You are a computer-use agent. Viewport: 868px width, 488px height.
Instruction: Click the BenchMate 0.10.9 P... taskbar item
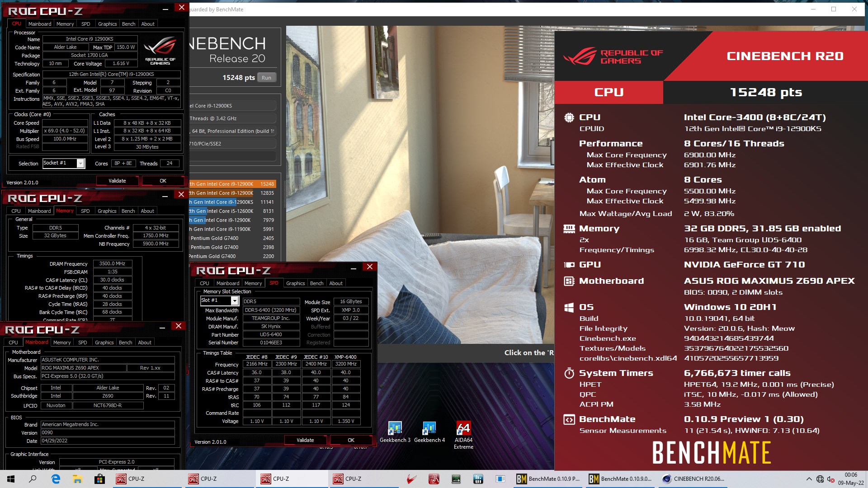click(x=548, y=479)
